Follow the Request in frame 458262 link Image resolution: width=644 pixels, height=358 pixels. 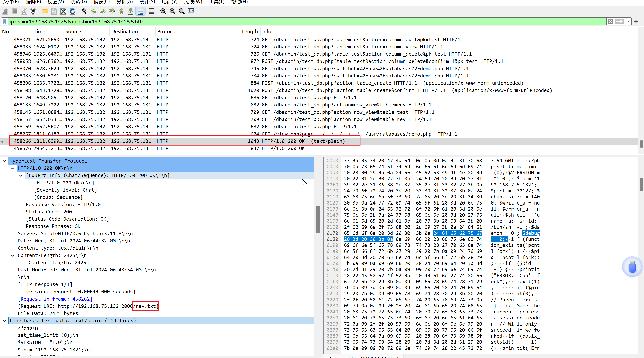(x=55, y=299)
